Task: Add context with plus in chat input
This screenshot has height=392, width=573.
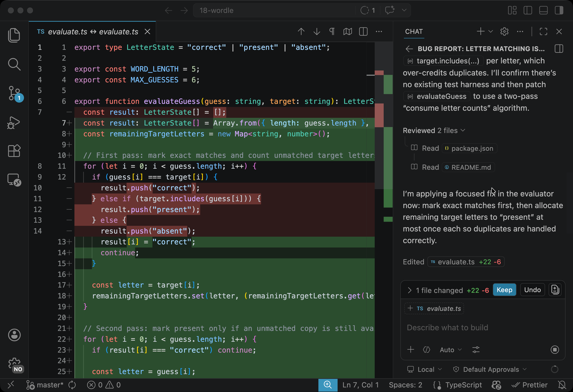Action: tap(411, 350)
